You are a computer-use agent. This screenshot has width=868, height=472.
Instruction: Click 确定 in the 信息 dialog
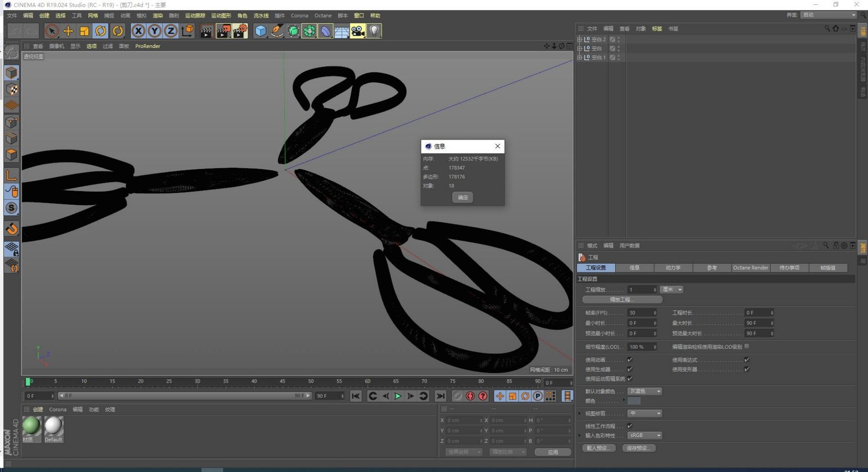(x=463, y=198)
